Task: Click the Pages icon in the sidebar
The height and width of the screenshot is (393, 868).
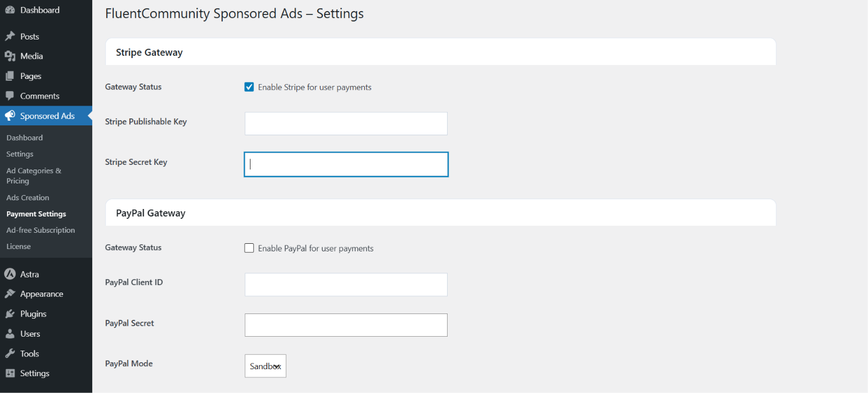Action: click(x=10, y=76)
